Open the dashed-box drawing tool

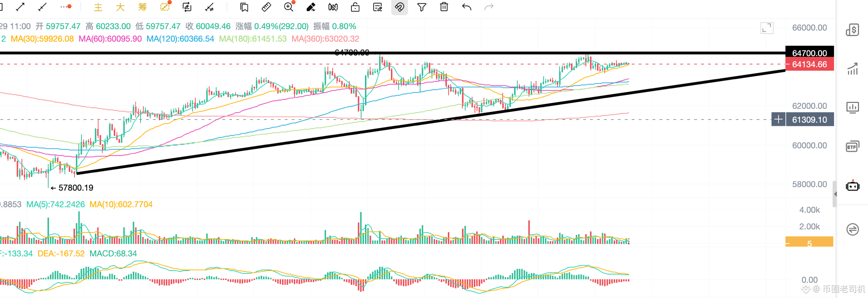click(x=165, y=7)
